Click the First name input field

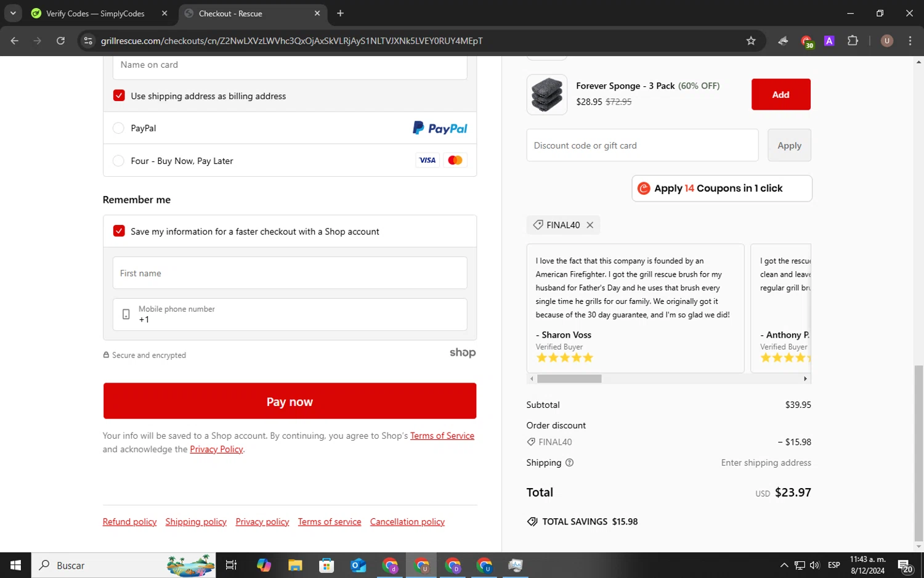290,273
